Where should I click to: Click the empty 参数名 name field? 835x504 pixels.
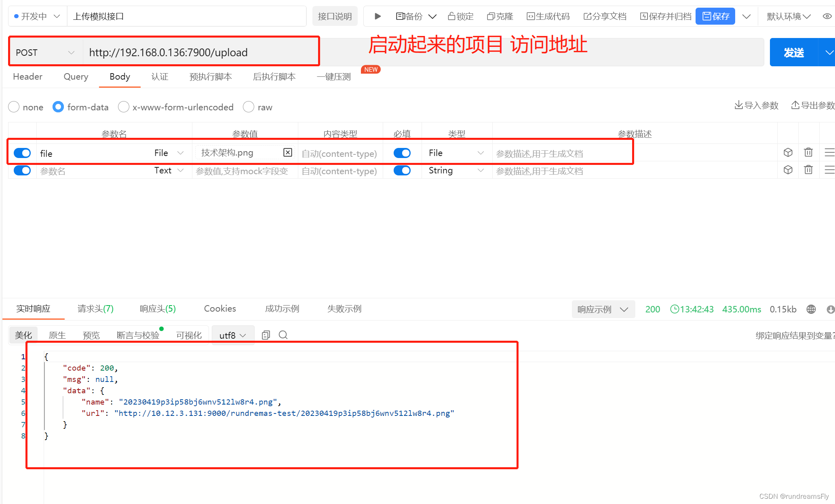pos(93,171)
